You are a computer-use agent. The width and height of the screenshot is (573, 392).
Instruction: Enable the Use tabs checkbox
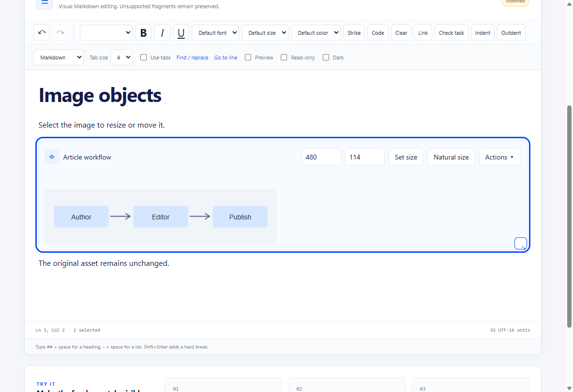(144, 58)
